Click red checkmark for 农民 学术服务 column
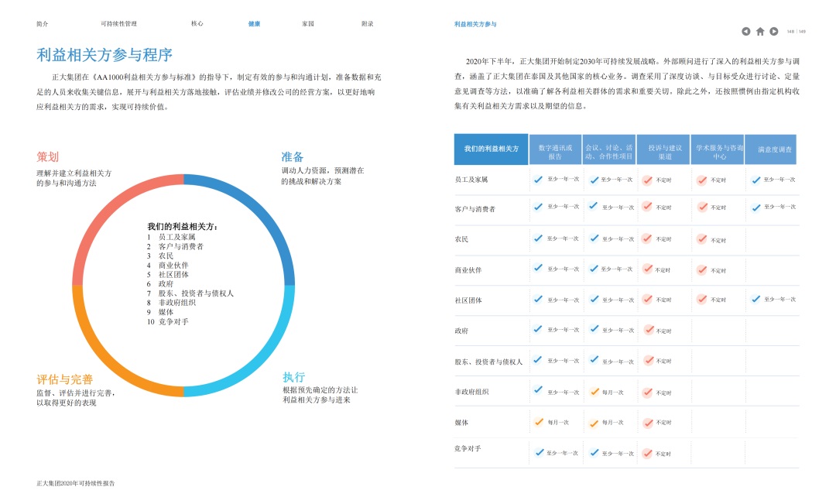The image size is (836, 504). 702,239
